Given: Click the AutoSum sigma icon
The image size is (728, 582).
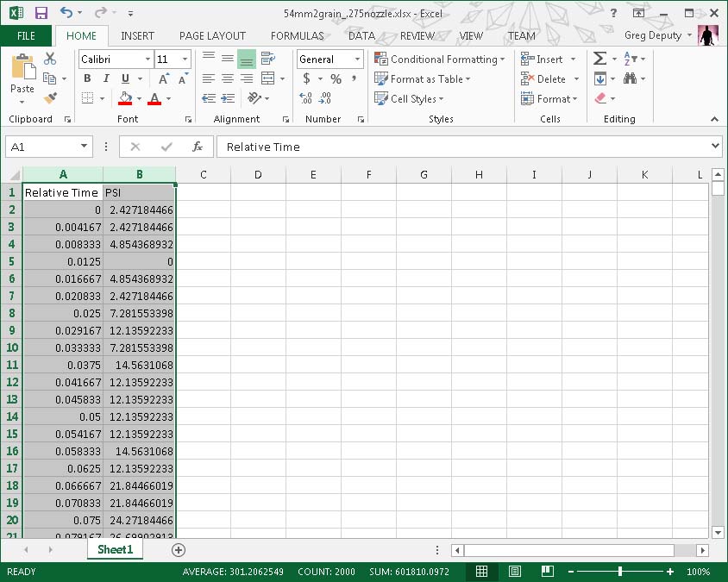Looking at the screenshot, I should point(600,59).
